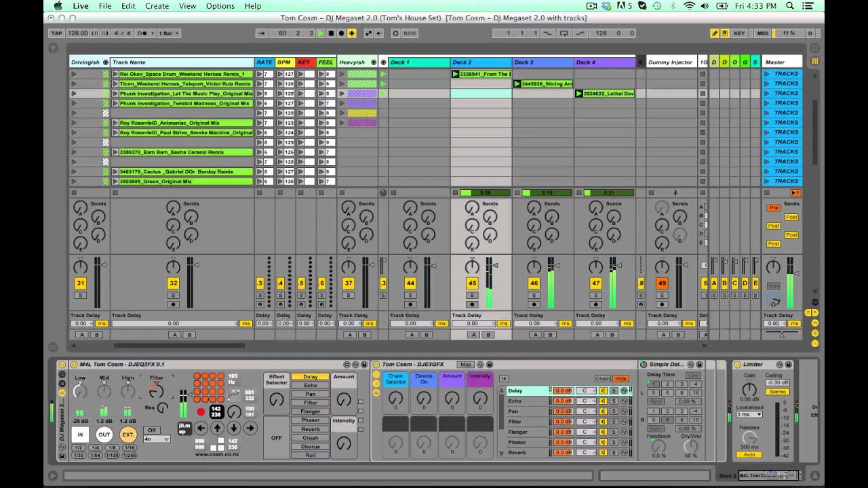Enable Key Map Mode with KEY switch

point(739,33)
